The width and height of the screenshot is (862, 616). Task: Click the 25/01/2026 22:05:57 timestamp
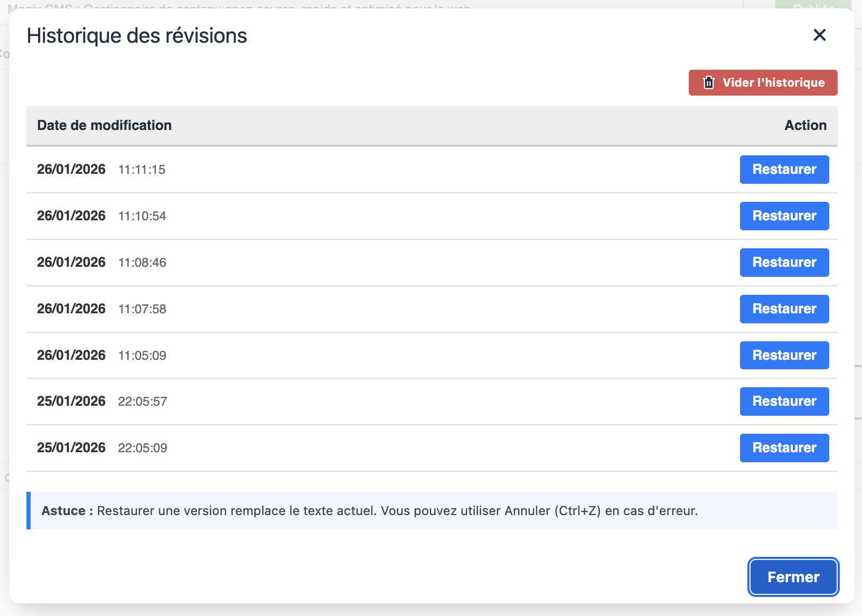click(143, 402)
